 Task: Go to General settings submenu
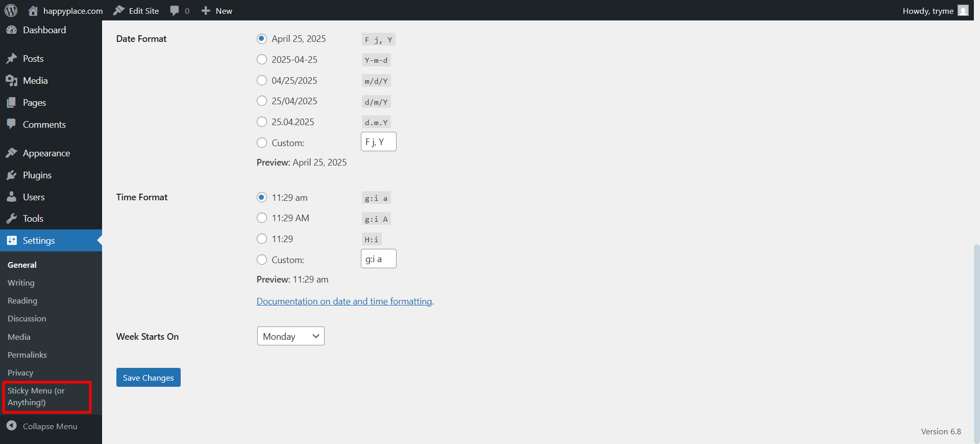pyautogui.click(x=22, y=265)
